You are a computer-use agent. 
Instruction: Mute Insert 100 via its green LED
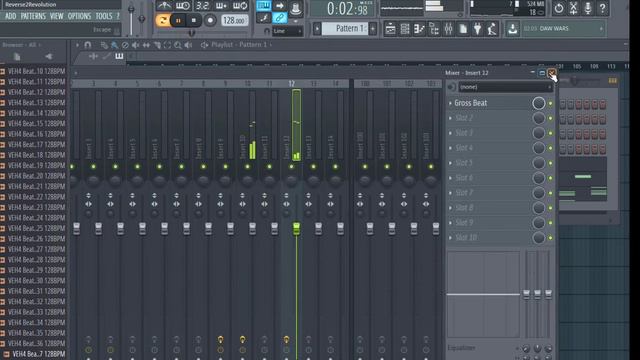point(365,167)
